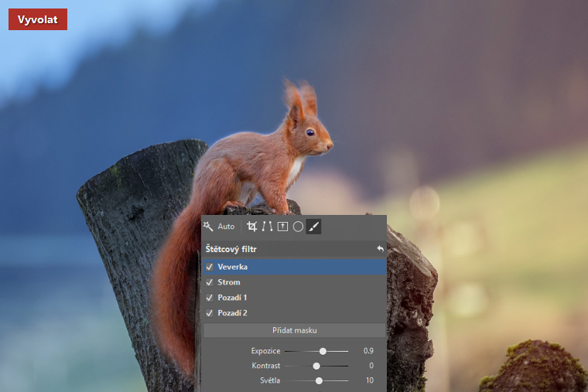
Task: Toggle the Pozadí 1 mask checkbox
Action: [209, 298]
